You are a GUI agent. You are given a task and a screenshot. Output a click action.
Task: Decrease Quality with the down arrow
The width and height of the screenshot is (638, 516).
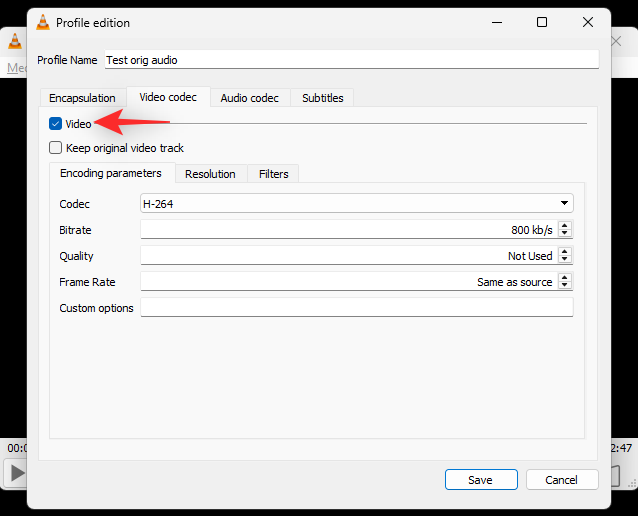[x=564, y=259]
